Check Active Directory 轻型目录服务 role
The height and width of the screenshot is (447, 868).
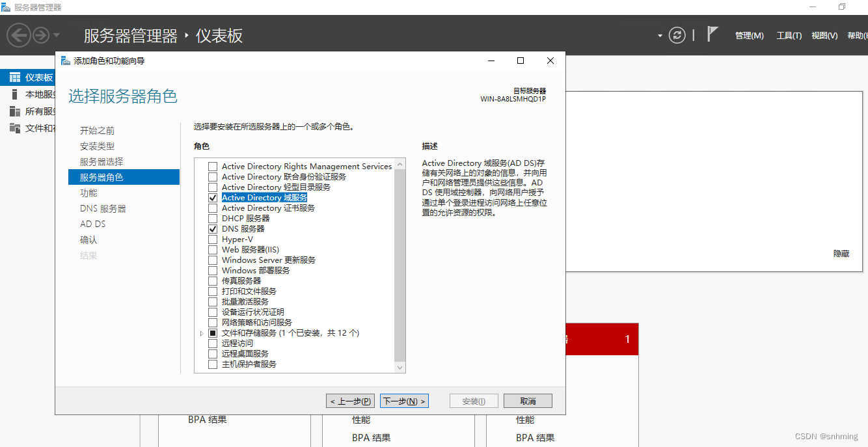click(213, 187)
